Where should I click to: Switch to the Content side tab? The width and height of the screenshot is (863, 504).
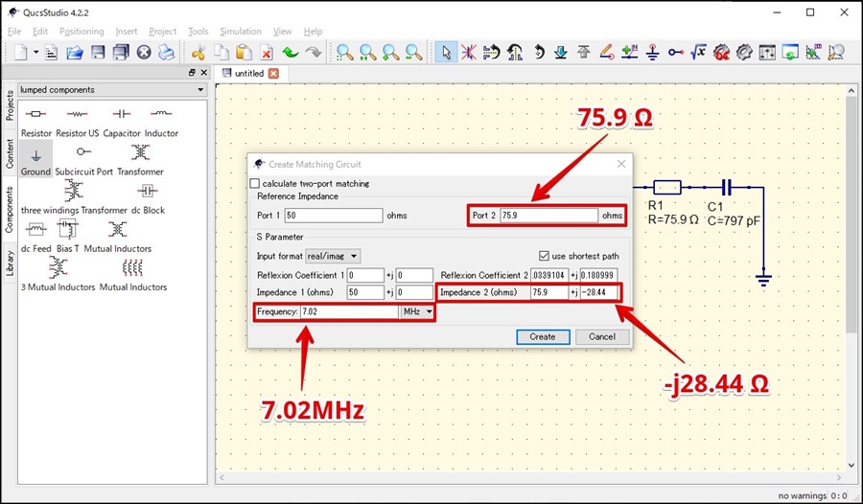(x=10, y=153)
